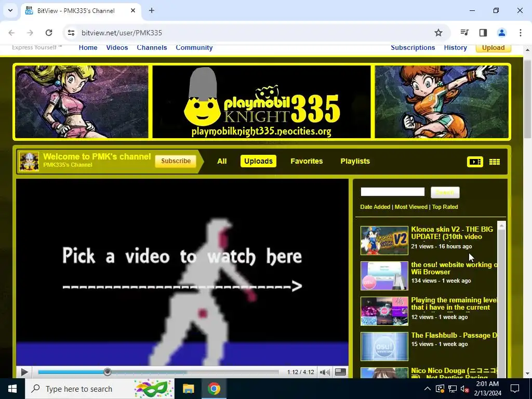532x399 pixels.
Task: Click the video progress slider handle
Action: [108, 372]
